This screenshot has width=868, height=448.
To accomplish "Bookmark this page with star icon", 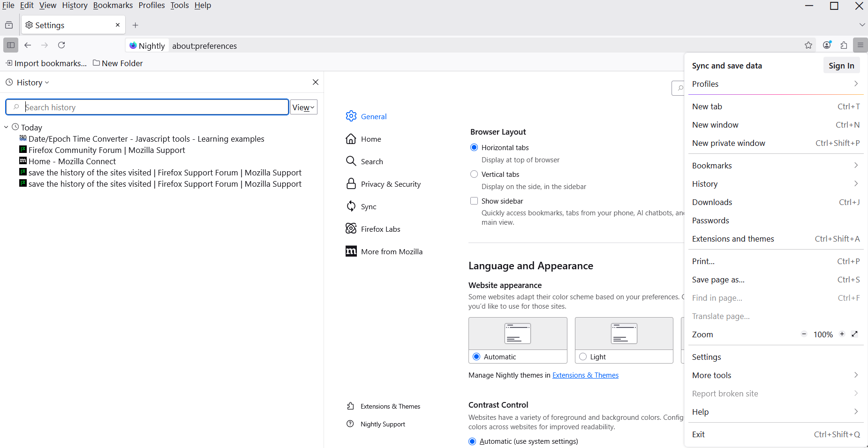I will [x=808, y=45].
